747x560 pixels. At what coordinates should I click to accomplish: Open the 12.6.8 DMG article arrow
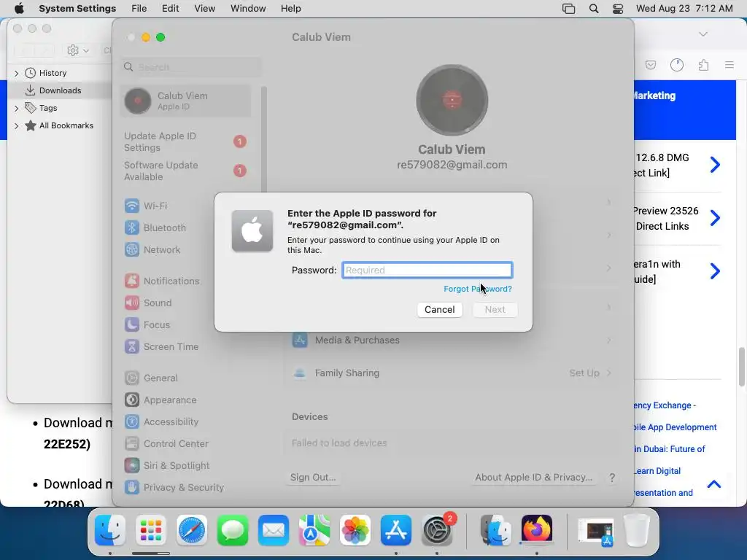(x=715, y=165)
